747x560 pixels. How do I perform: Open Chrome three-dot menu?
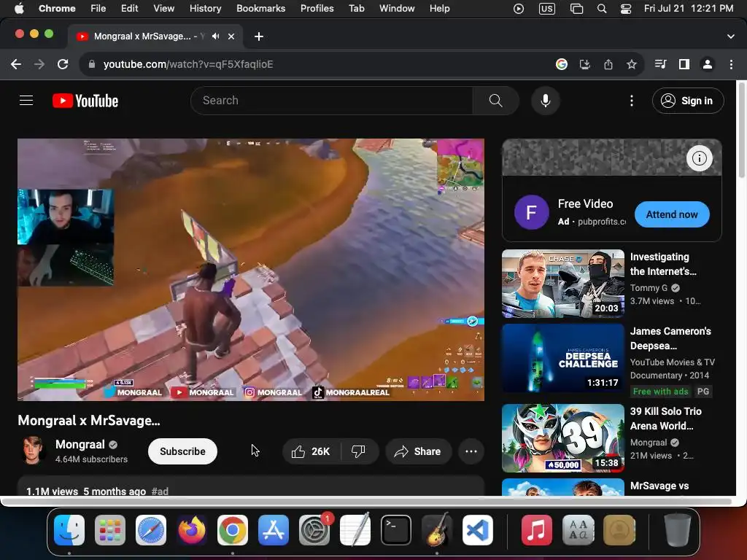(731, 64)
